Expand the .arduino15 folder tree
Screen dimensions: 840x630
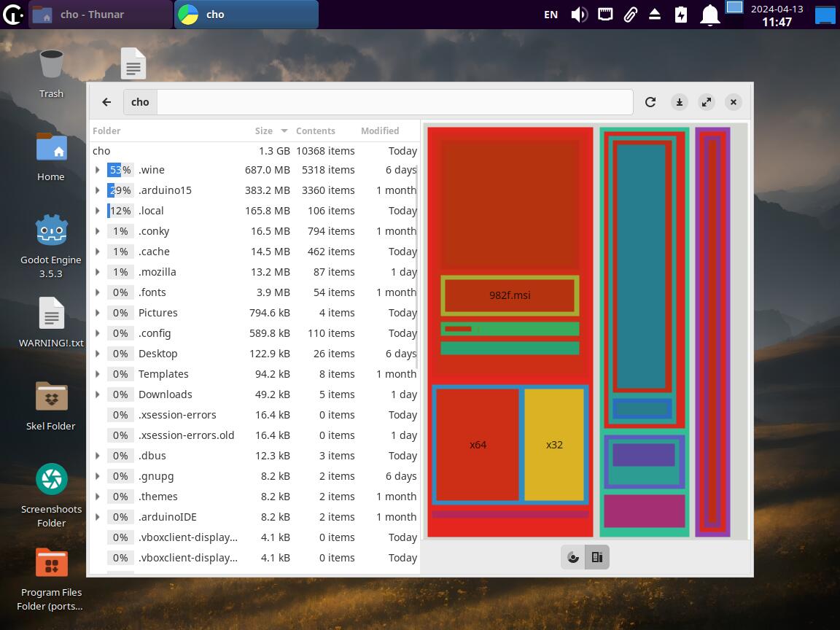click(x=98, y=190)
